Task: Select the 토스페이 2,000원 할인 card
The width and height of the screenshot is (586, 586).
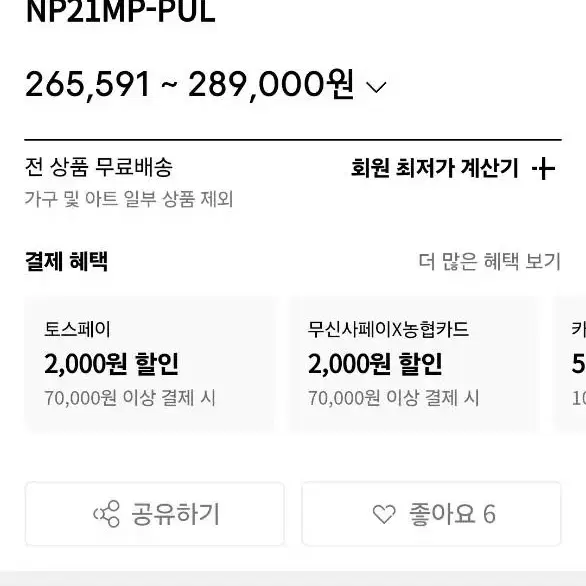Action: click(x=150, y=364)
